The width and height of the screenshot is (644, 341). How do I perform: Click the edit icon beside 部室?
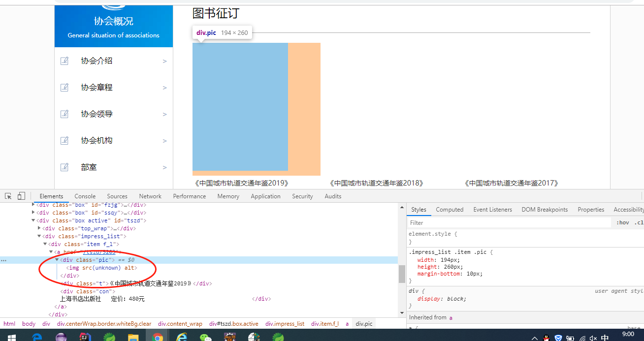pos(64,167)
